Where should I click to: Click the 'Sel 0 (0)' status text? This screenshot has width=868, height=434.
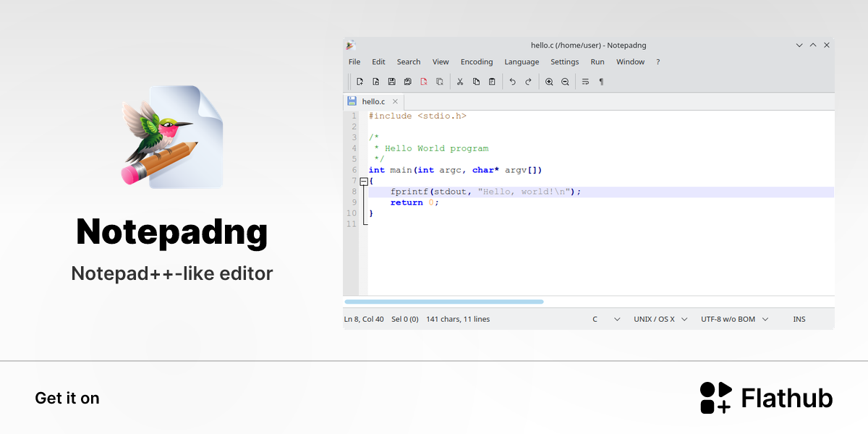[x=405, y=319]
